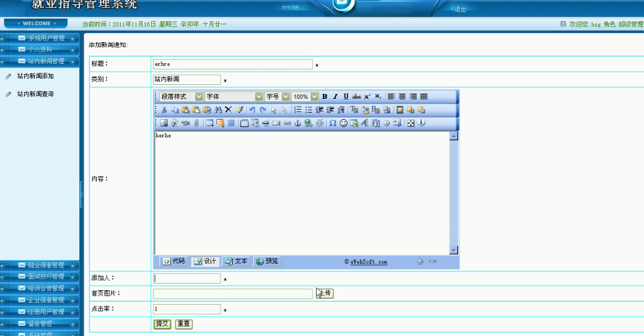Viewport: 644px width, 336px height.
Task: Click the image map globe icon
Action: pos(308,123)
